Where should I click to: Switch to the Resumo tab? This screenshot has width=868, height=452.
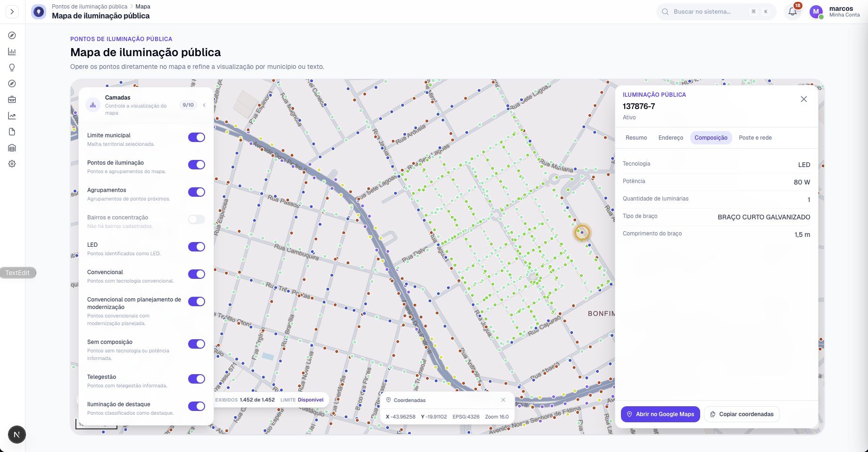(636, 138)
